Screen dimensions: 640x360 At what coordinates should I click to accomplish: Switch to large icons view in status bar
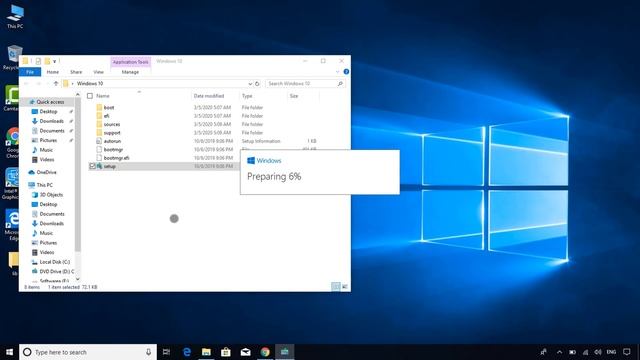pos(344,287)
